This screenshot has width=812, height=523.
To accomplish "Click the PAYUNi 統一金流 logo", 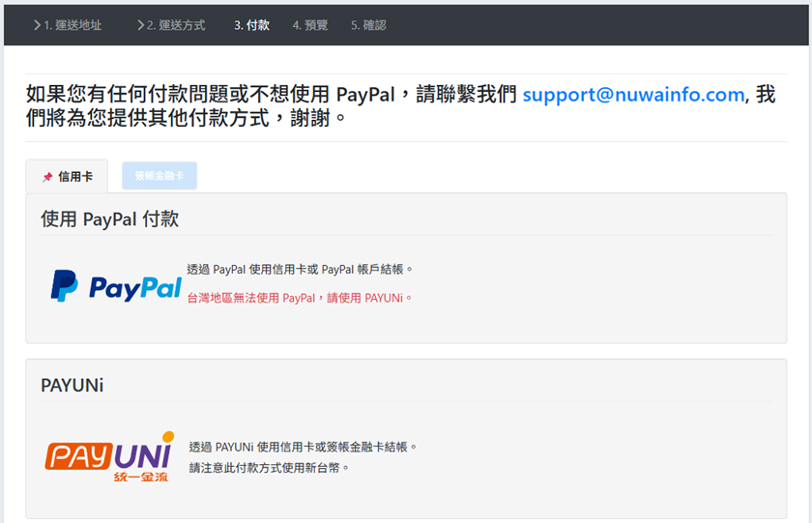I will 110,456.
